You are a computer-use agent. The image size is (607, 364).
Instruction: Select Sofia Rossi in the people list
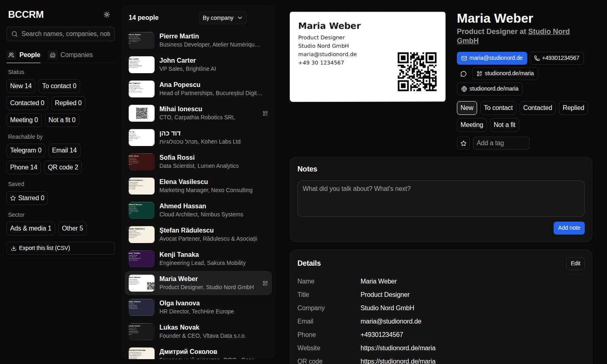point(198,162)
